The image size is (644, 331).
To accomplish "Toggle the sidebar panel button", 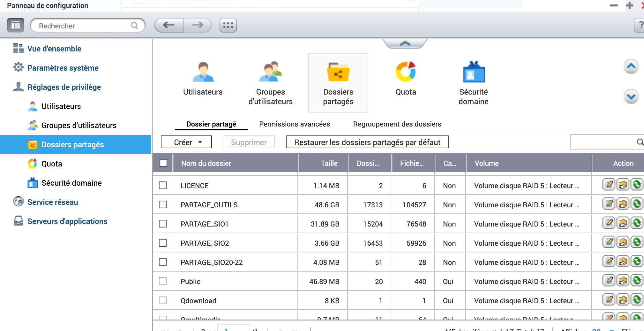I will click(16, 25).
